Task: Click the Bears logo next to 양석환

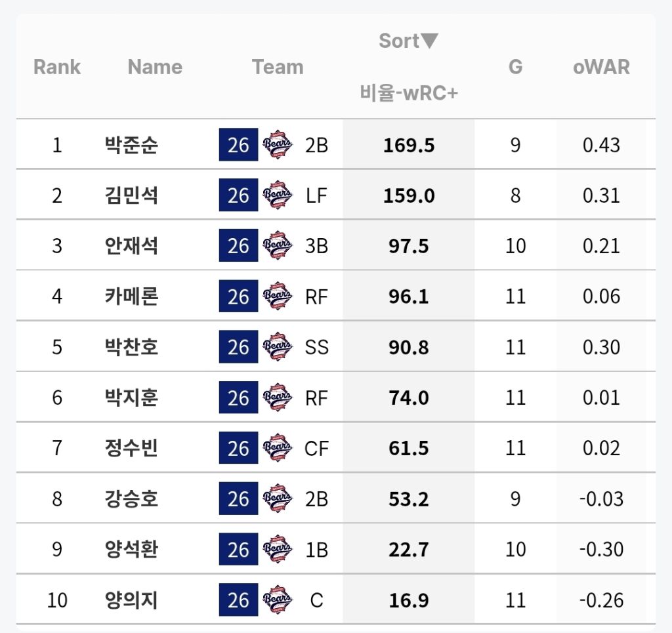Action: coord(277,550)
